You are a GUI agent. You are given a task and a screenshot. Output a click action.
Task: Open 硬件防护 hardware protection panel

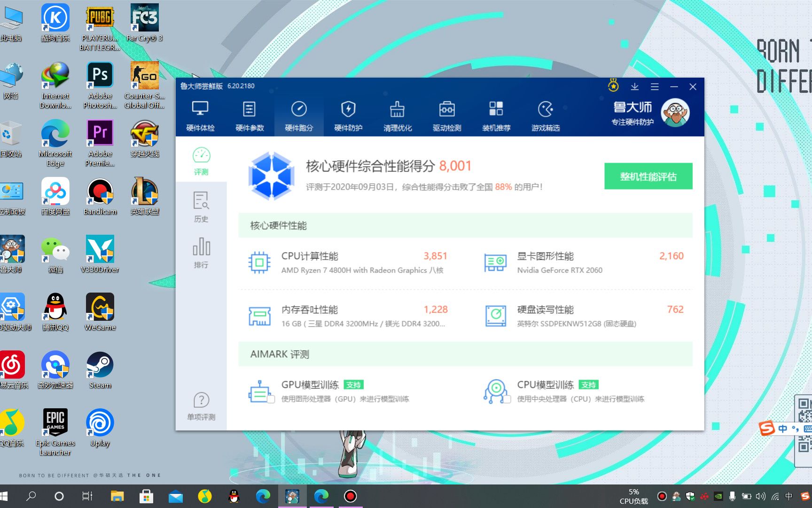(348, 115)
